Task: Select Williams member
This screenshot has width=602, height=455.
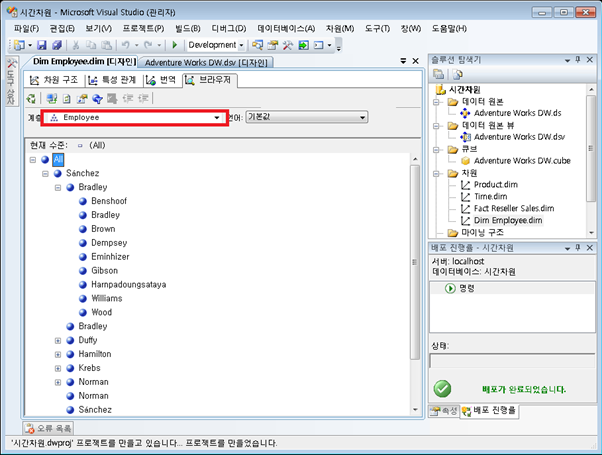Action: 107,299
